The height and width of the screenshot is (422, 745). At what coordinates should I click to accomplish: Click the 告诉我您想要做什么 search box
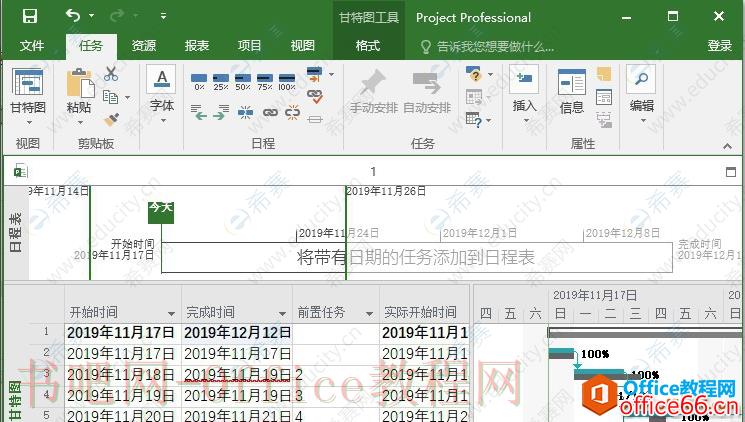[x=487, y=47]
